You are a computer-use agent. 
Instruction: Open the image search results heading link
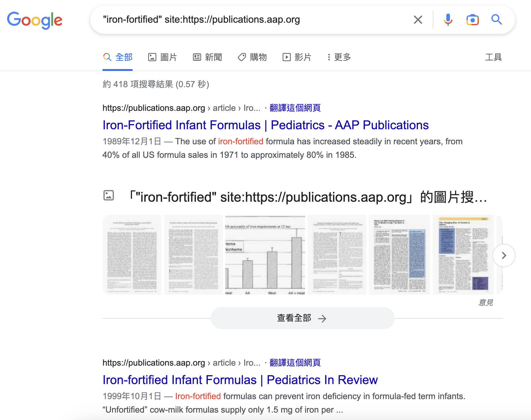tap(307, 197)
